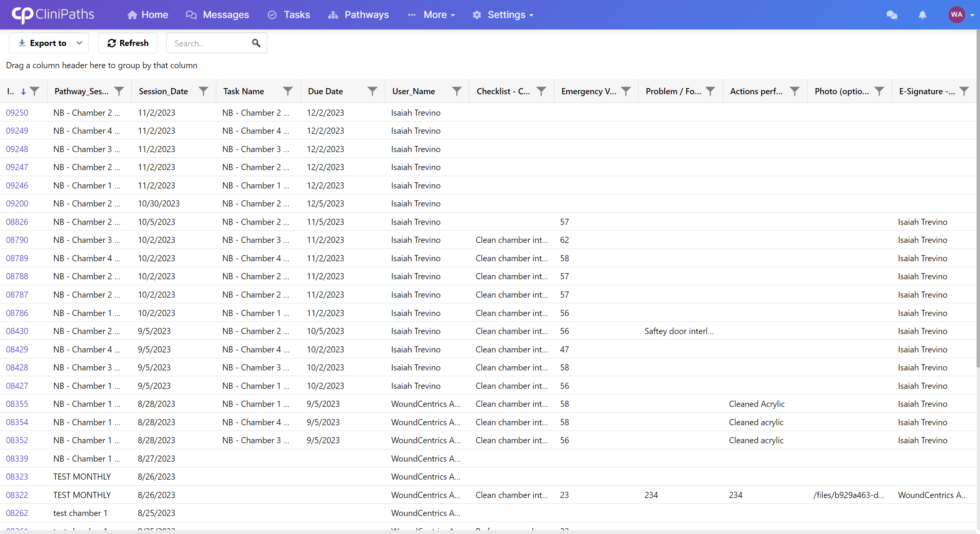Open filter for Session_Date column

(204, 91)
